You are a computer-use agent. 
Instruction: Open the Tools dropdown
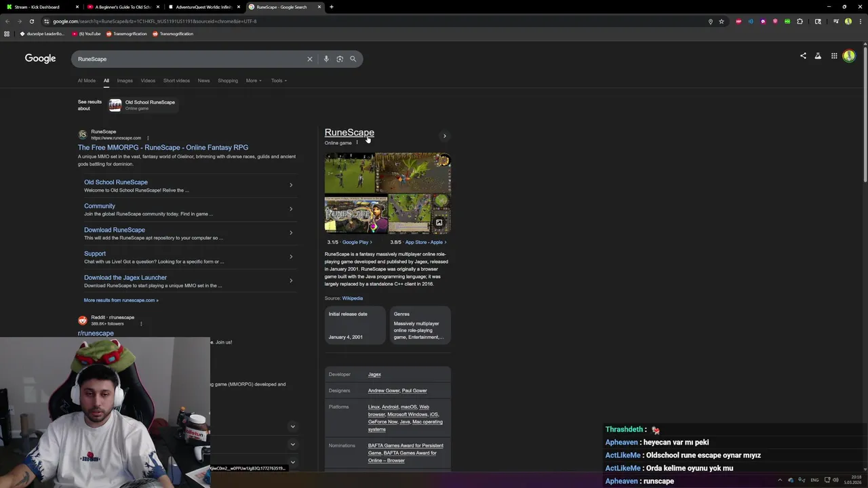pyautogui.click(x=279, y=81)
